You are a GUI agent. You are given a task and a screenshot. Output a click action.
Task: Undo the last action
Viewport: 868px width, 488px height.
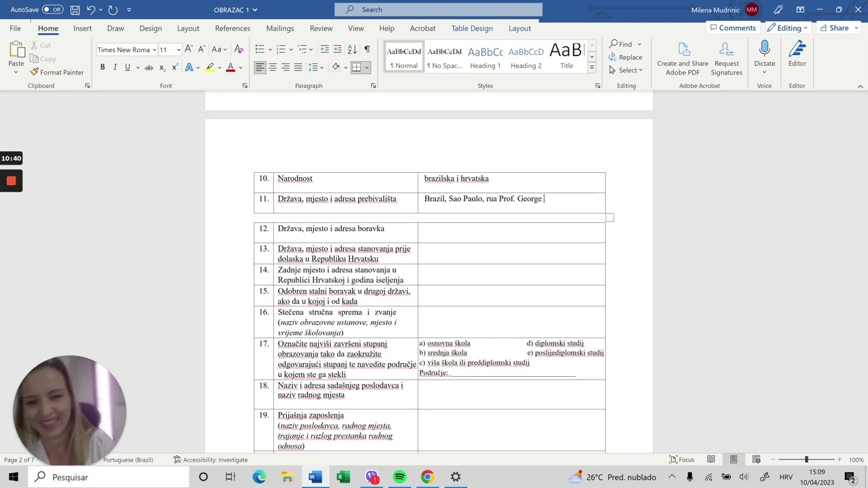coord(91,9)
